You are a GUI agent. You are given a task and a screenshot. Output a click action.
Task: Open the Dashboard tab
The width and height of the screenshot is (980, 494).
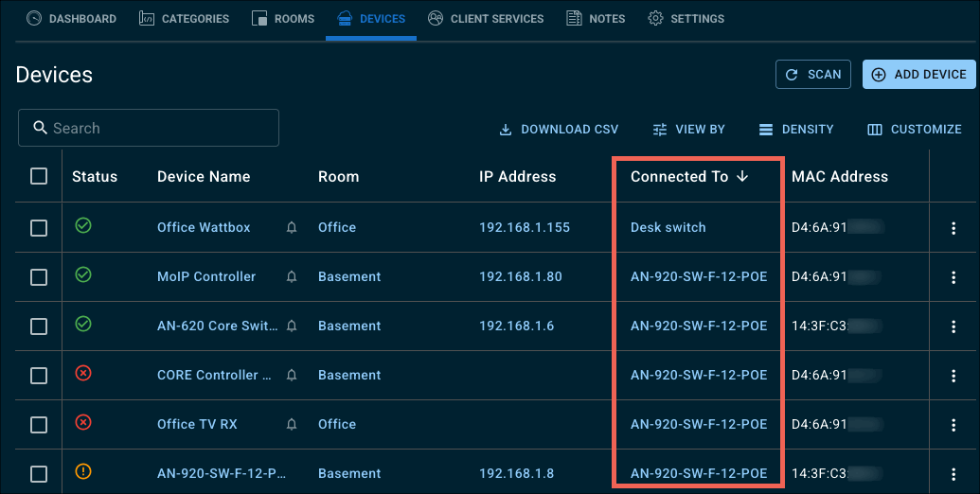[x=71, y=19]
